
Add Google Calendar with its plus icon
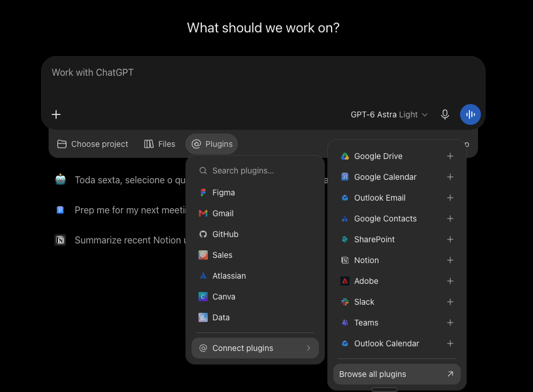tap(450, 177)
